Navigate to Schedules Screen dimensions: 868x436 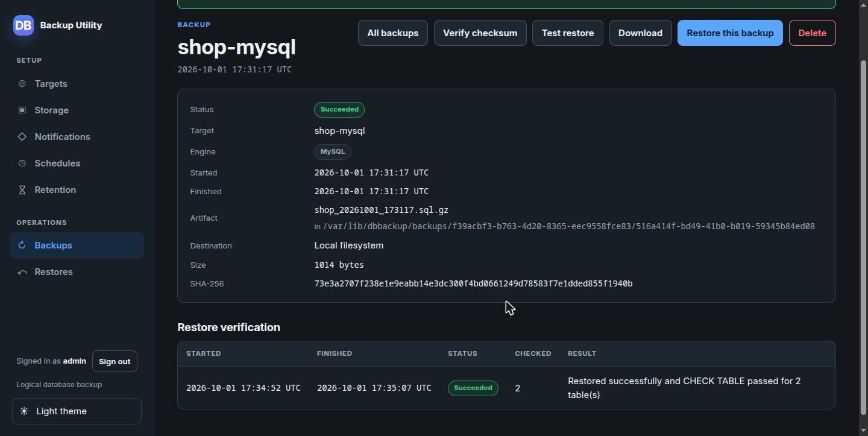[x=77, y=163]
